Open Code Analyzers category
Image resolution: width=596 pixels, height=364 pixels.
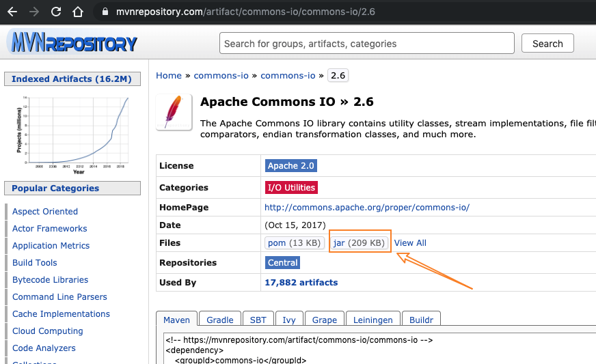click(x=44, y=348)
